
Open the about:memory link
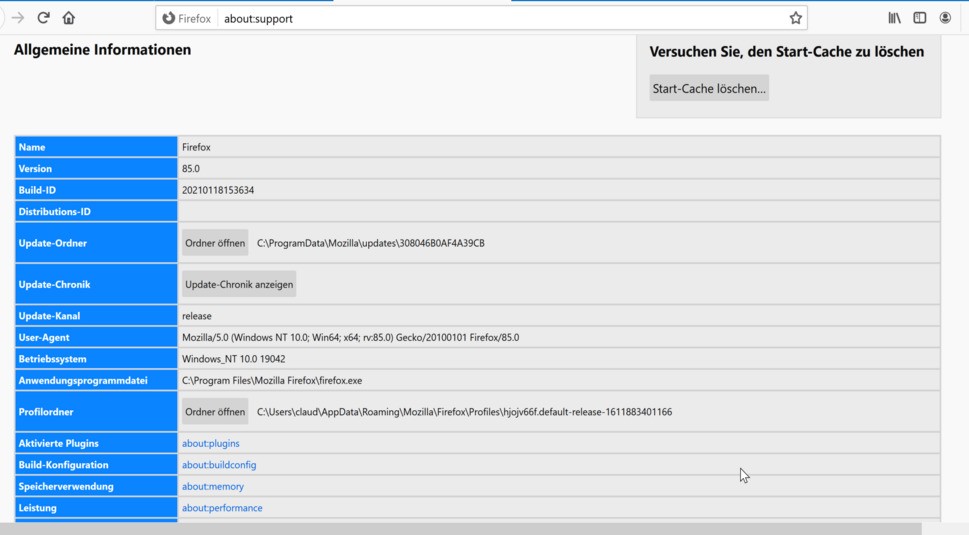[213, 487]
